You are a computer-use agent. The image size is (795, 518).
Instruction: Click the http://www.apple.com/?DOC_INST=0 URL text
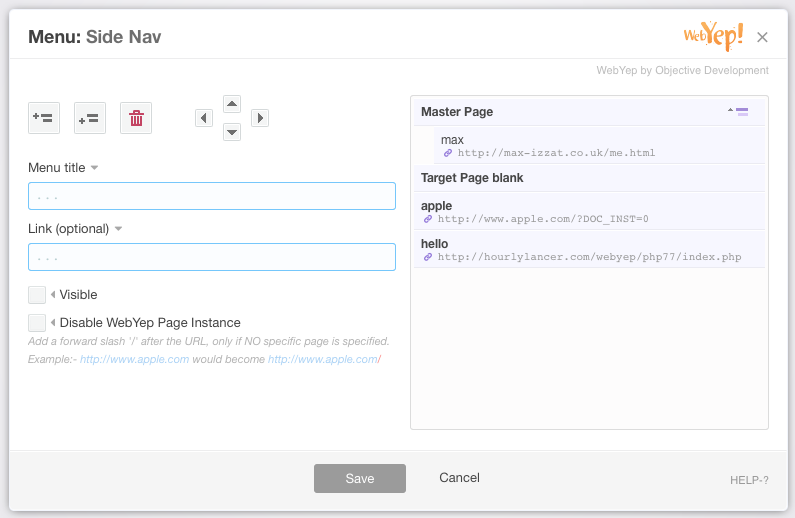point(543,219)
